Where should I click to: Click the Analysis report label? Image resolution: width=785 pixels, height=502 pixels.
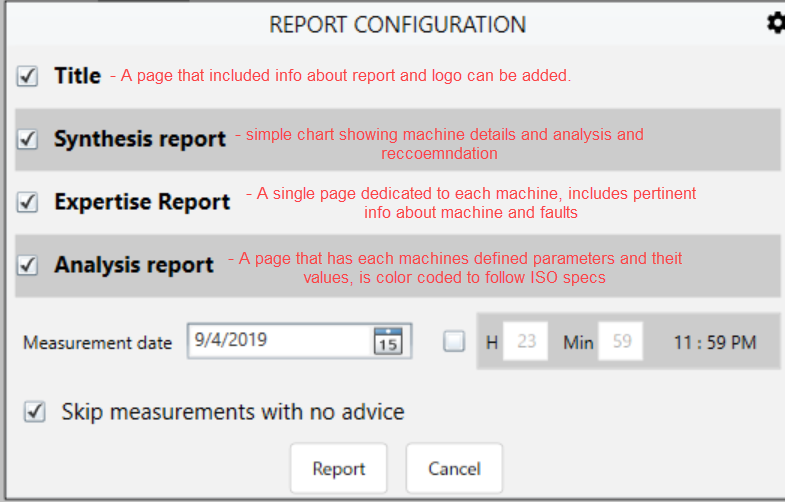click(x=134, y=265)
